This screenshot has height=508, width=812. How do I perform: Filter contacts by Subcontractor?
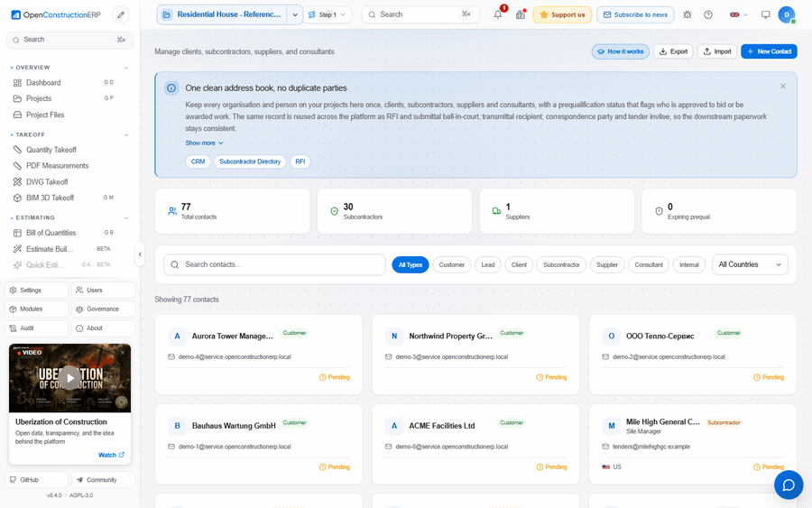(x=561, y=264)
